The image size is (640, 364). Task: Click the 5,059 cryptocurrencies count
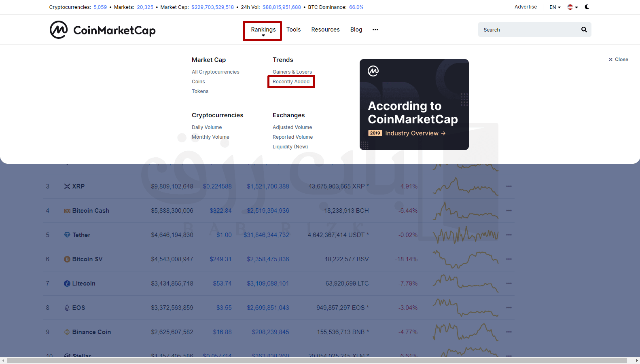coord(100,7)
